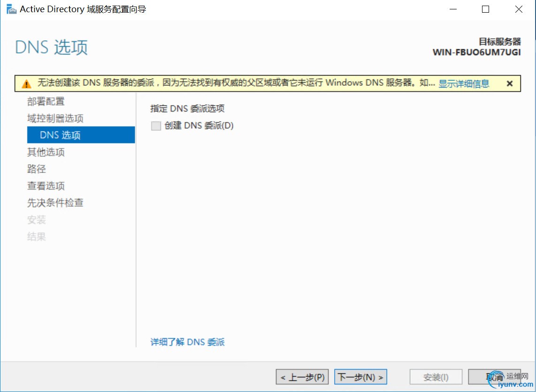Click the DNS 选项 page heading

click(x=52, y=47)
